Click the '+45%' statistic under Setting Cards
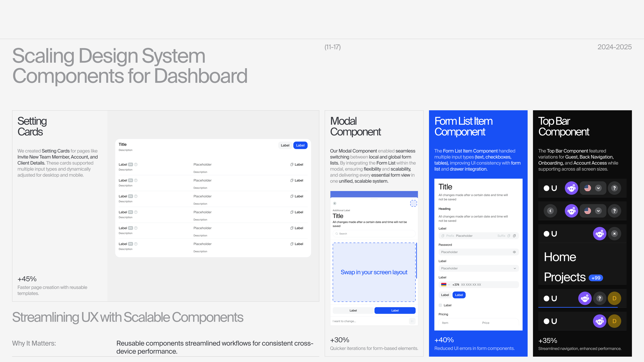 (x=27, y=279)
